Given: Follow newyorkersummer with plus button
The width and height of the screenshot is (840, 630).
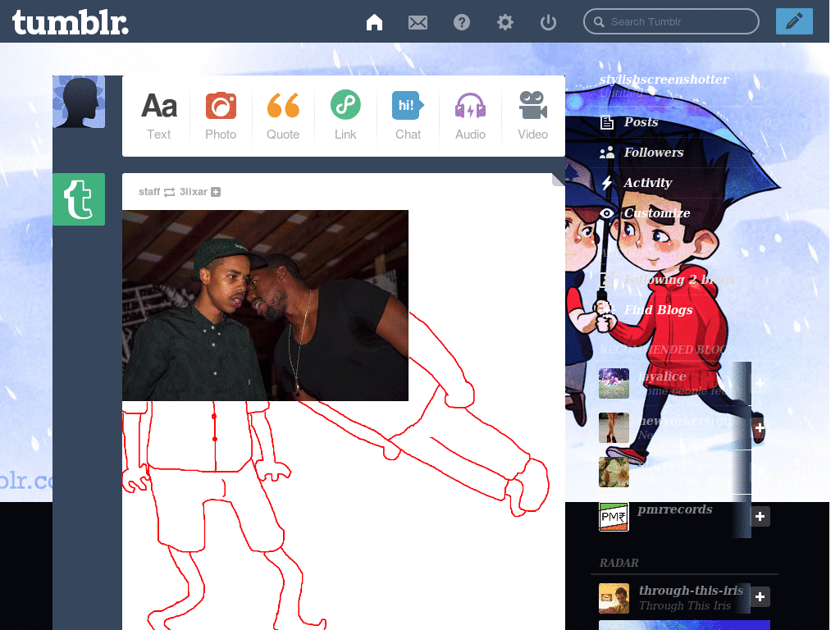Looking at the screenshot, I should [760, 428].
